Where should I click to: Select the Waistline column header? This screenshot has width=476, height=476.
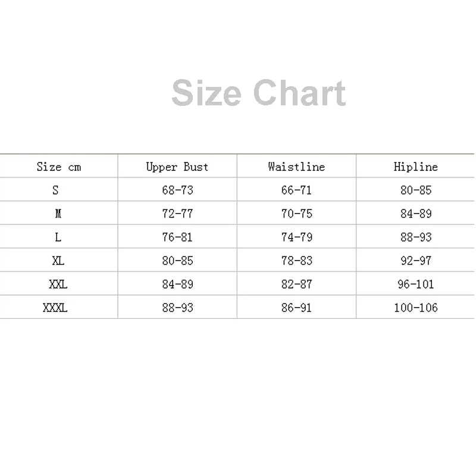[x=296, y=167]
